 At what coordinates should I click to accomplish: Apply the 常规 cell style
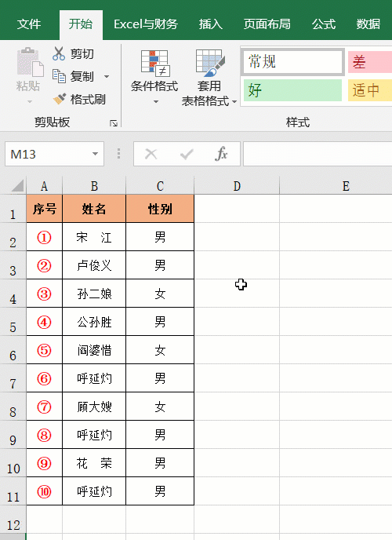[x=293, y=62]
